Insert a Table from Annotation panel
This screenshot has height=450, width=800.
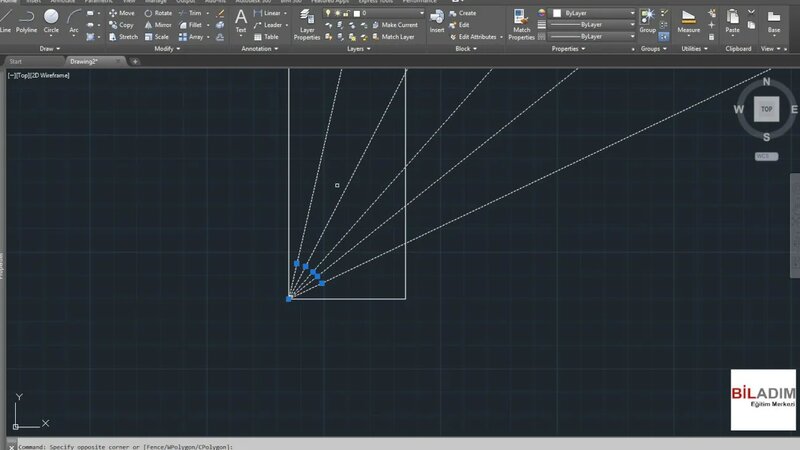pyautogui.click(x=266, y=37)
